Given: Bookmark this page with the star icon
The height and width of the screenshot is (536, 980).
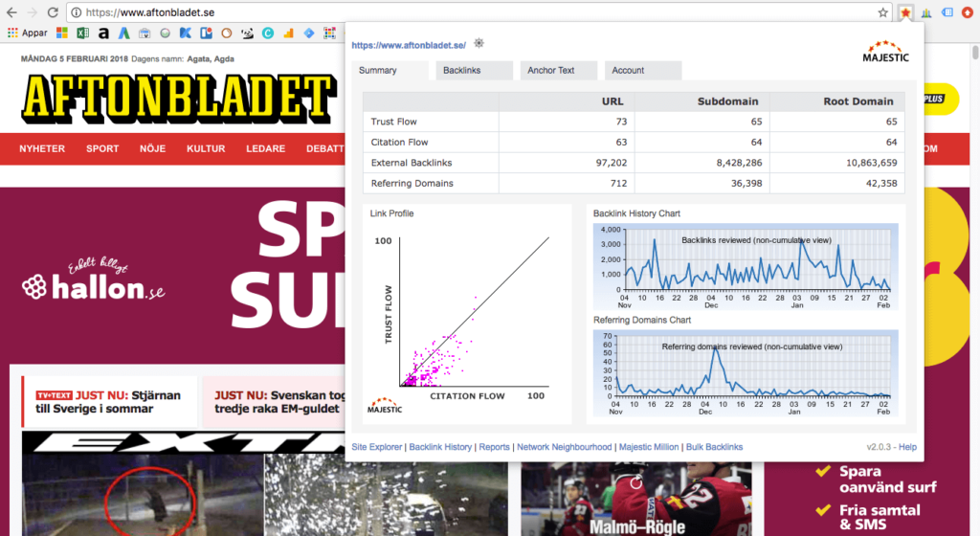Looking at the screenshot, I should 883,12.
